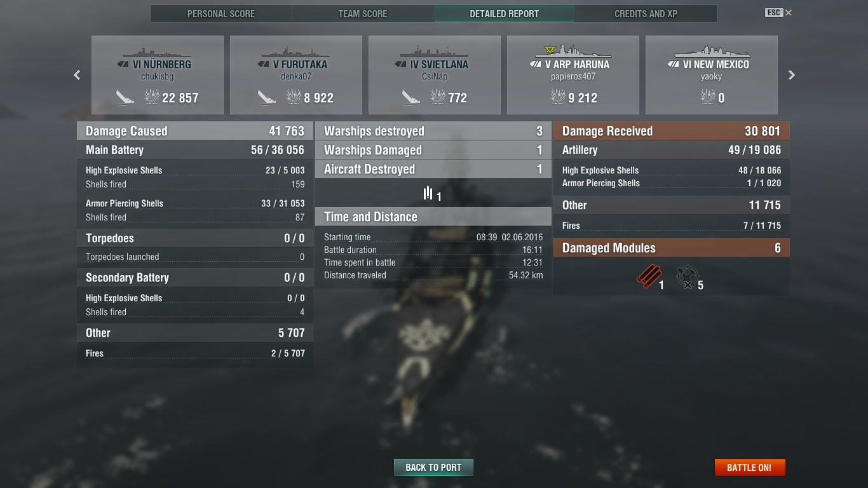Select the VI New Mexico ship card
This screenshot has height=488, width=868.
coord(712,75)
